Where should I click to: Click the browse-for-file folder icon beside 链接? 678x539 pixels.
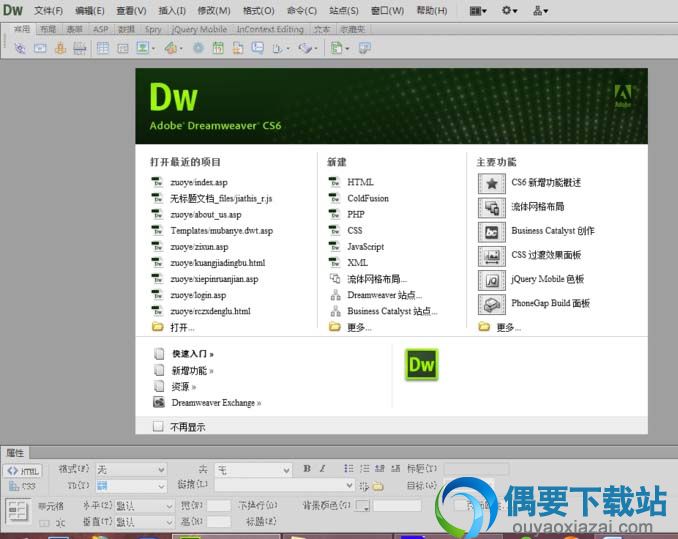click(378, 486)
